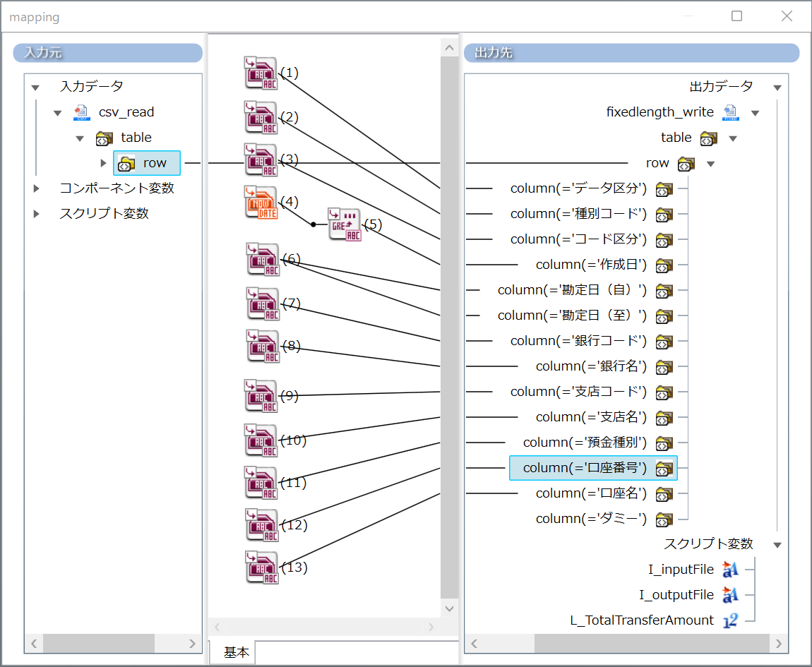Expand コンポーネント変数 node

36,188
